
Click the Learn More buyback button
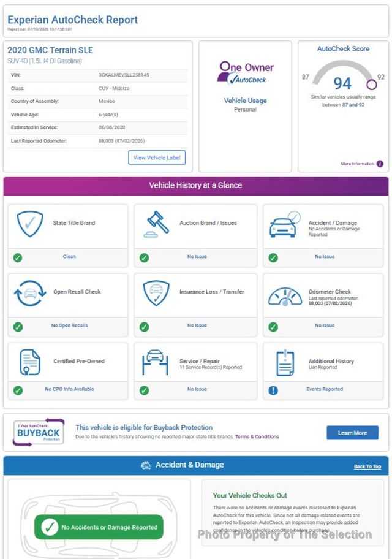pos(352,433)
